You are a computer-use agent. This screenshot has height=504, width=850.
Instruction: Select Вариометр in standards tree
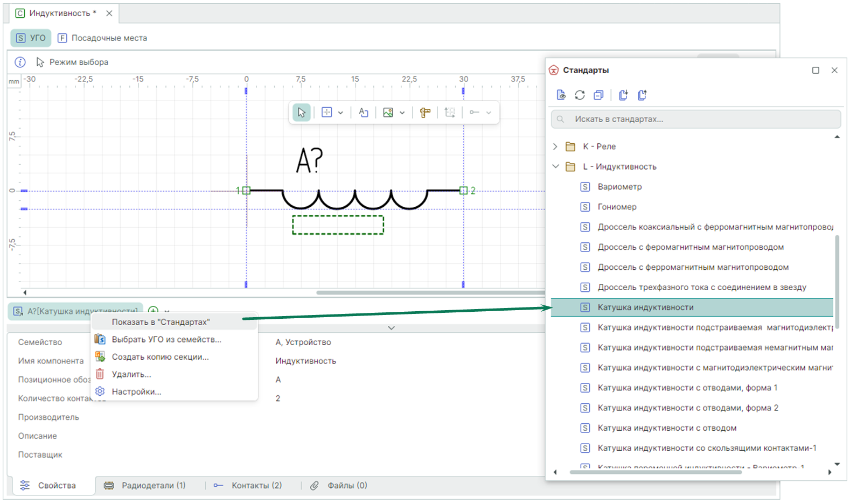[619, 187]
